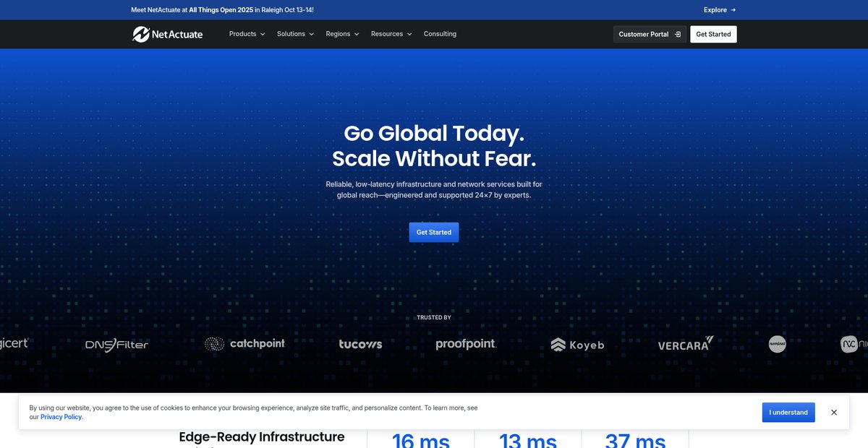The width and height of the screenshot is (868, 448).
Task: Expand the Solutions chevron arrow
Action: tap(312, 34)
